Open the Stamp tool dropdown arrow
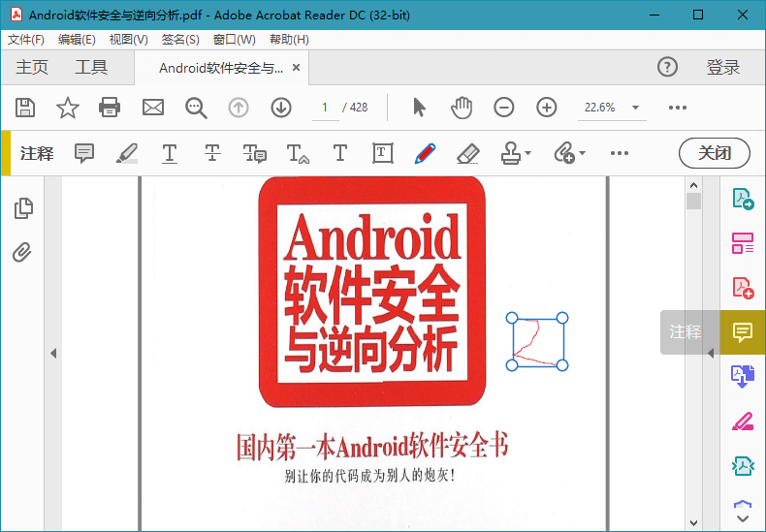Image resolution: width=766 pixels, height=532 pixels. (528, 153)
